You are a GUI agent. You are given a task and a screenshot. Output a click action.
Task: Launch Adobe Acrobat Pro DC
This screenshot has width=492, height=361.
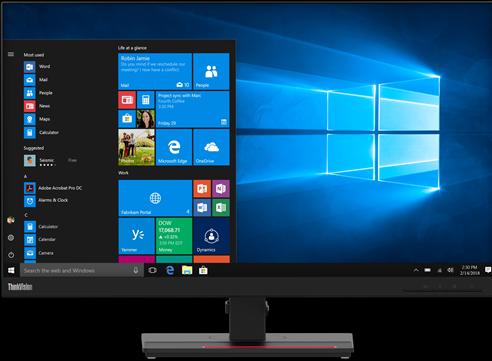coord(53,188)
